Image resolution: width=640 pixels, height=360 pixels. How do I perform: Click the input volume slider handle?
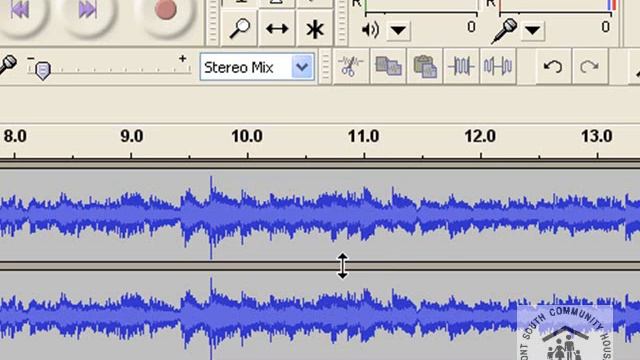42,71
